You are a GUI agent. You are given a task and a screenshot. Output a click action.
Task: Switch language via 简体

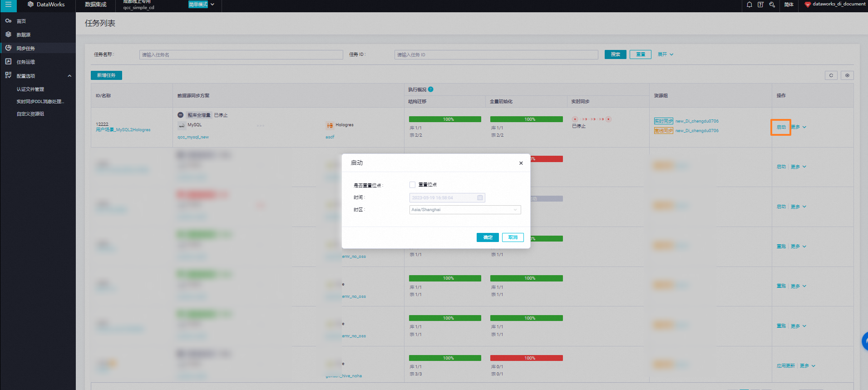tap(789, 5)
